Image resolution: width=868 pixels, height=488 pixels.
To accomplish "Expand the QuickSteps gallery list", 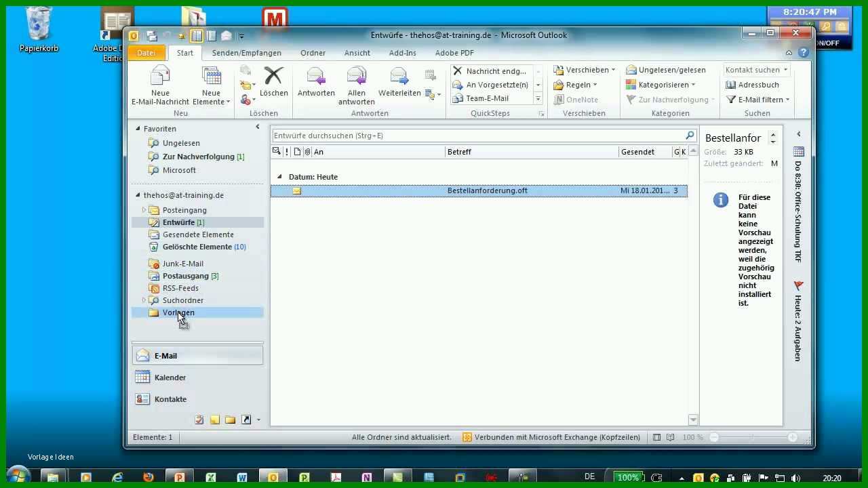I will 538,99.
